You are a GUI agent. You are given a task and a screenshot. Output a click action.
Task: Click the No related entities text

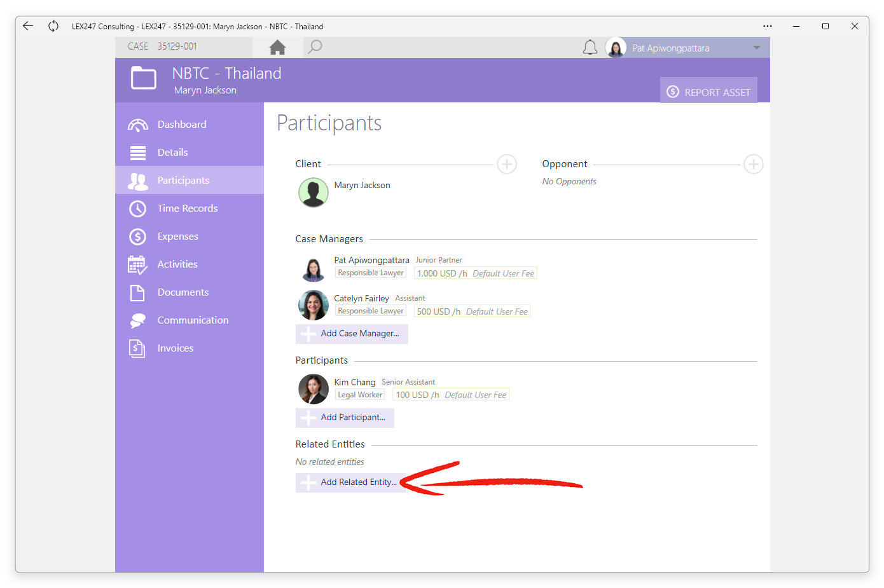pyautogui.click(x=330, y=462)
